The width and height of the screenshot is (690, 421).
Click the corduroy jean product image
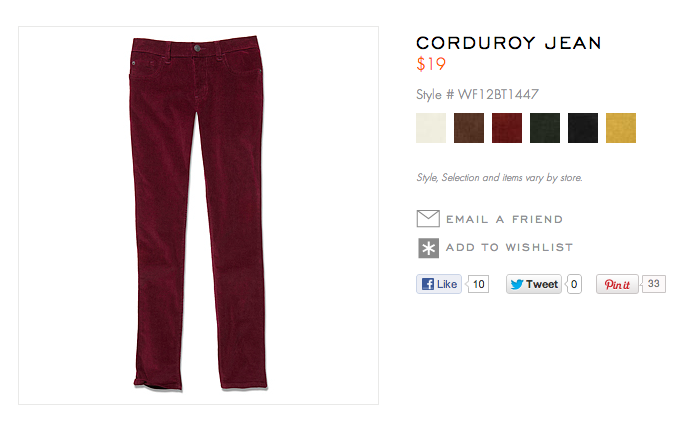(198, 215)
